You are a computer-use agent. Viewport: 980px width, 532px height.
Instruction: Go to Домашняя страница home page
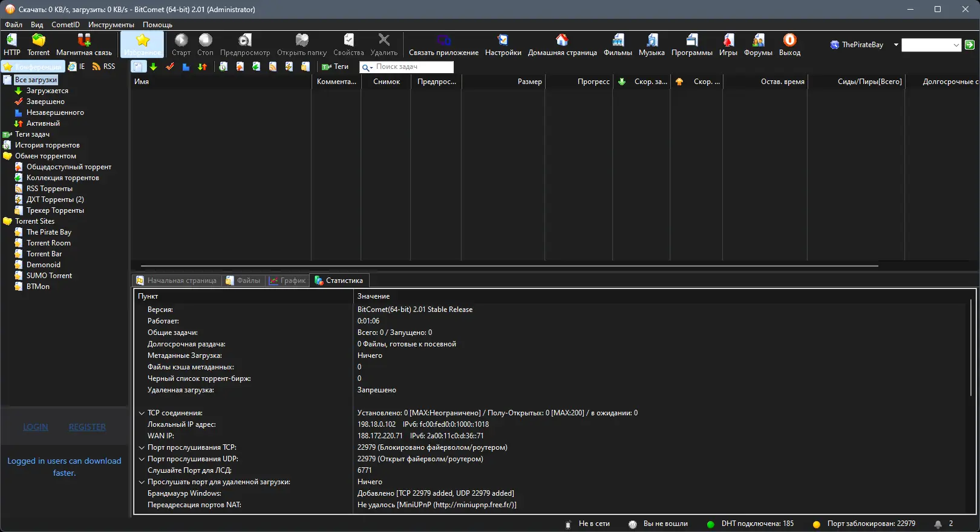[562, 44]
